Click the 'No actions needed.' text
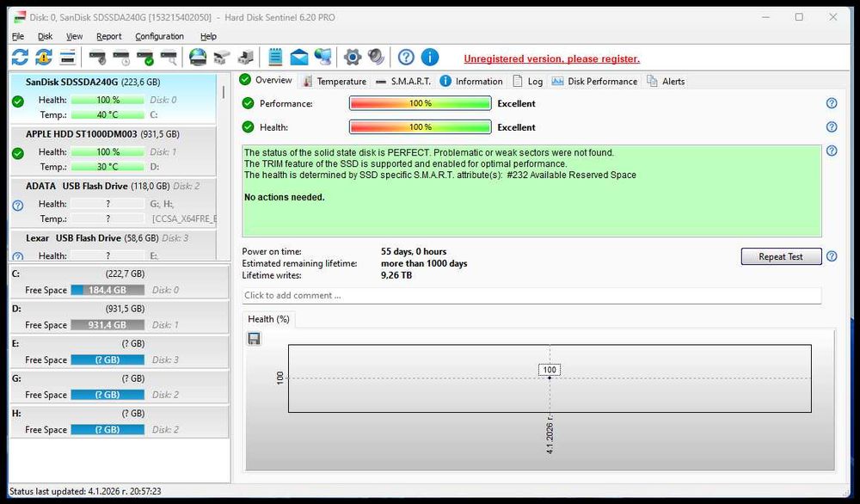Screen dimensions: 860x504 (x=284, y=198)
